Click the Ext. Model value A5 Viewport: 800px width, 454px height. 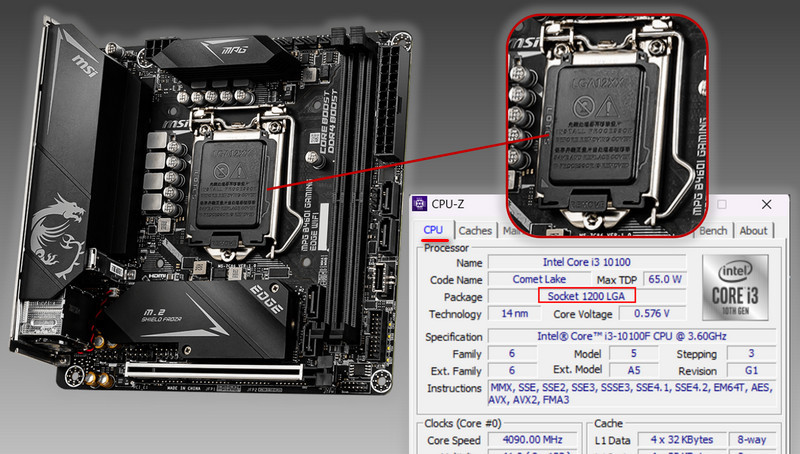tap(634, 370)
